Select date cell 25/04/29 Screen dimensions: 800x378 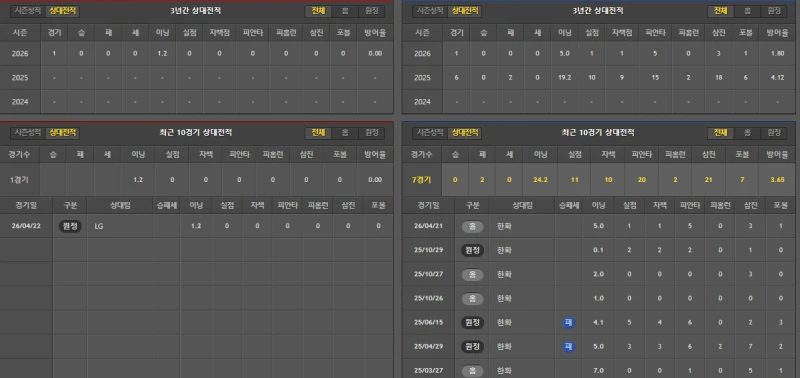click(x=428, y=347)
